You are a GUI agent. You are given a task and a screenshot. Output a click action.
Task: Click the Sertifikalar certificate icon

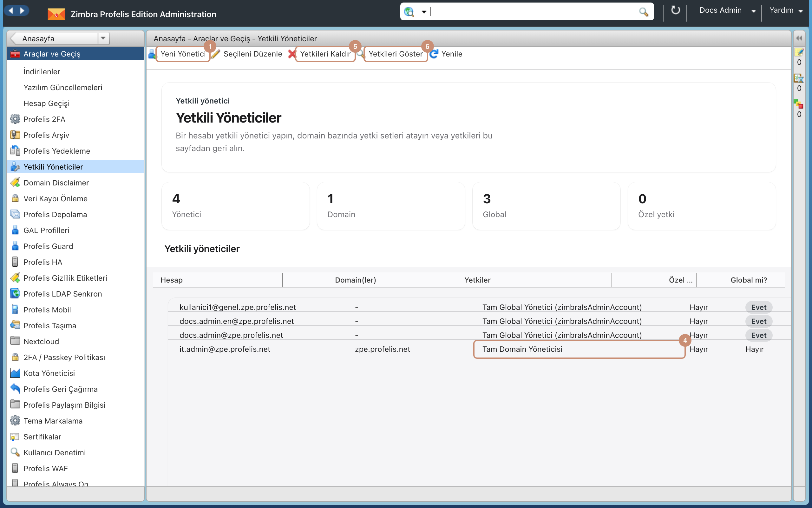pos(15,437)
